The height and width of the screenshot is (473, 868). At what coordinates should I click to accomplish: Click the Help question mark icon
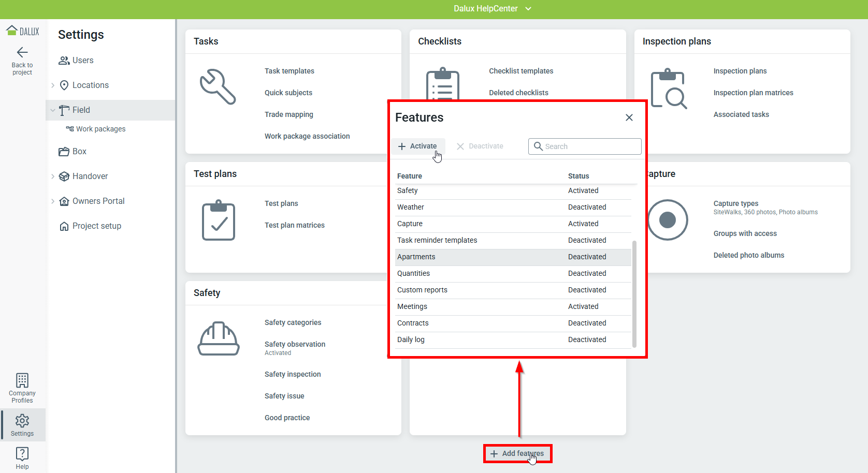[22, 454]
